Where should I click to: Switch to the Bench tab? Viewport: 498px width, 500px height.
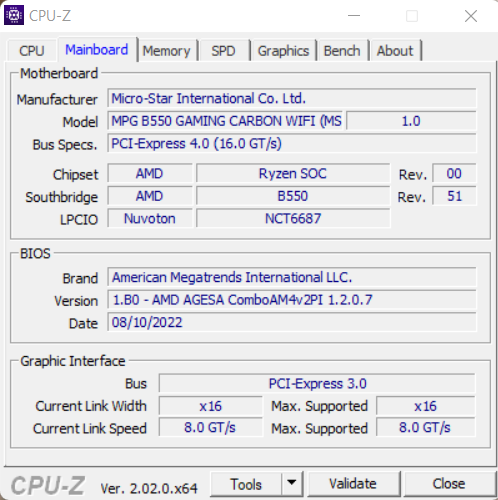pos(342,51)
